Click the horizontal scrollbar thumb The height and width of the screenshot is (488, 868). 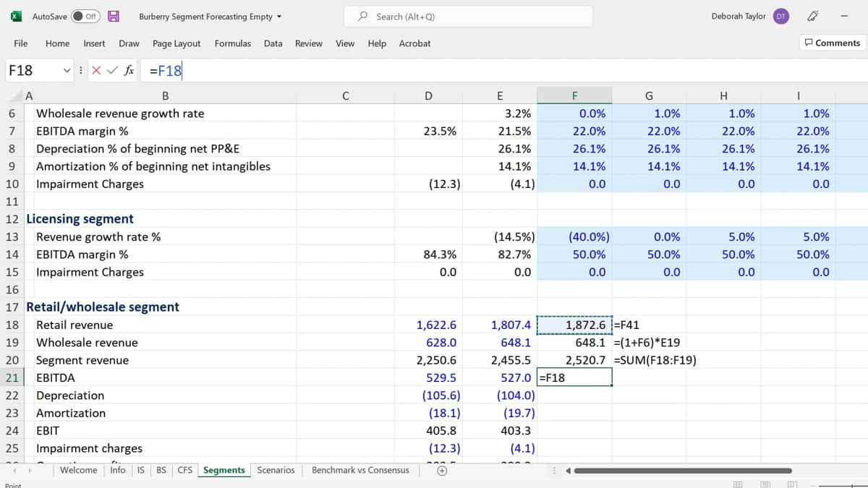click(x=682, y=471)
